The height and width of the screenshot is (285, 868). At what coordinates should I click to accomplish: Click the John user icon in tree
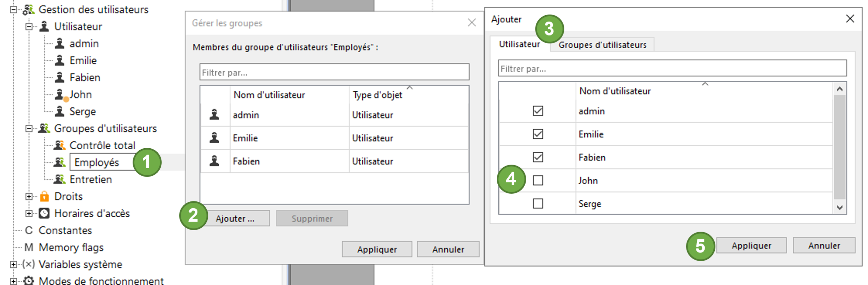pos(60,94)
